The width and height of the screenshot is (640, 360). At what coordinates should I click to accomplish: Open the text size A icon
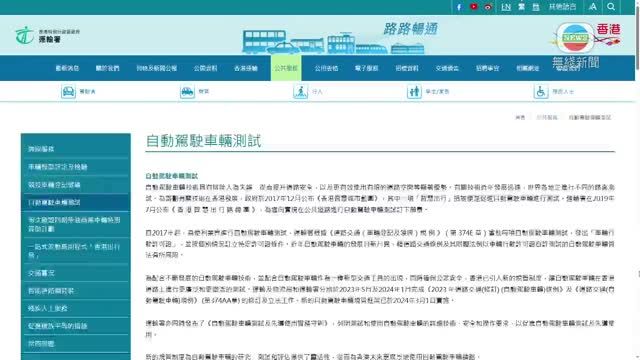pyautogui.click(x=592, y=7)
